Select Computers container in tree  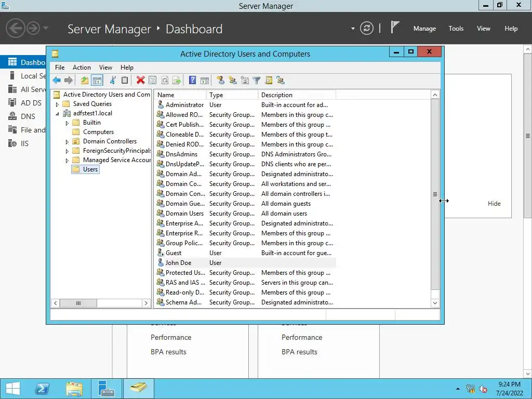tap(98, 132)
